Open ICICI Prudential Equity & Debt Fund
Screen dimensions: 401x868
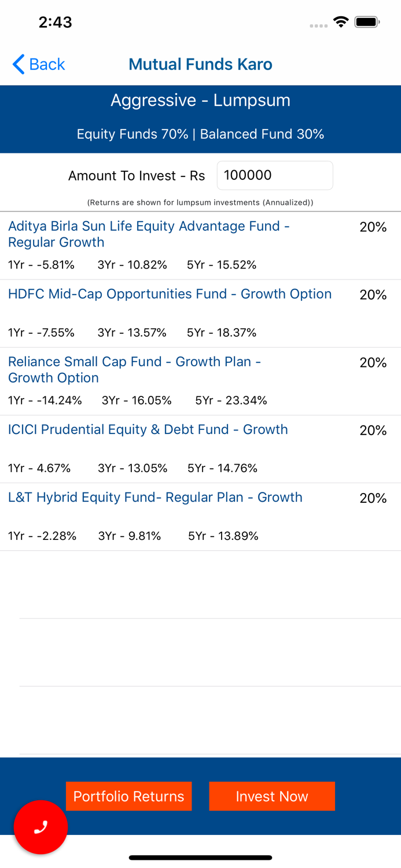(x=148, y=429)
